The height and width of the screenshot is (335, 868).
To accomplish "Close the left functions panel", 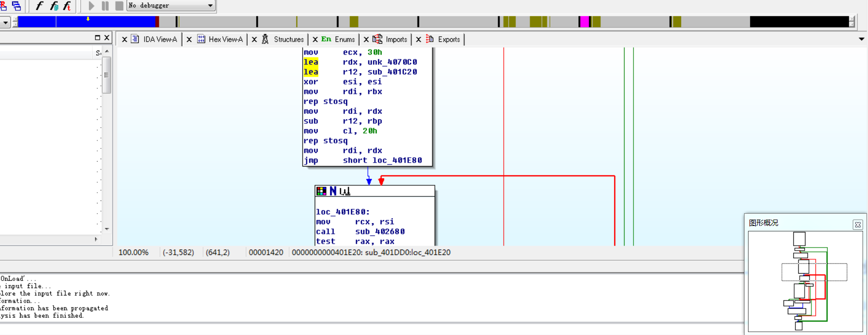I will 107,37.
